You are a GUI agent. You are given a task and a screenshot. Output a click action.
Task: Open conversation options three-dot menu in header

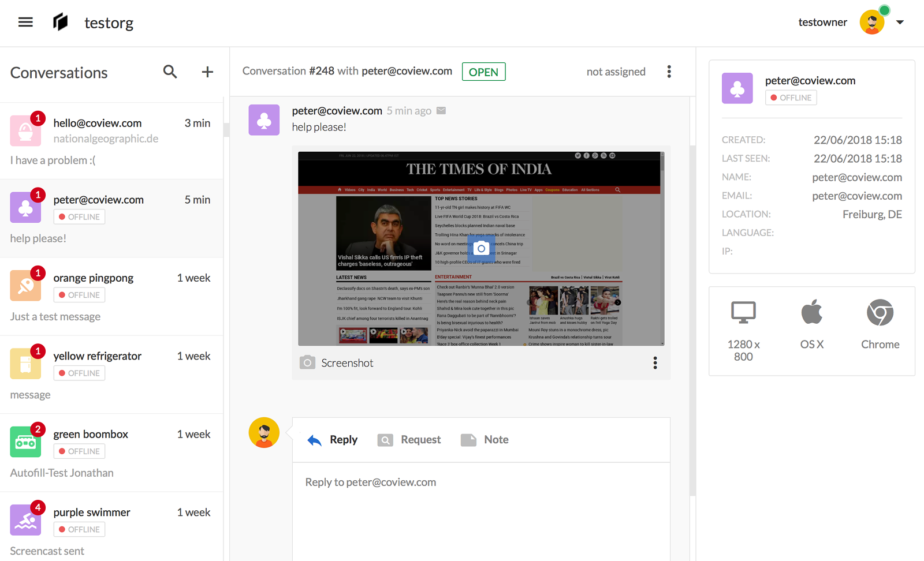669,72
